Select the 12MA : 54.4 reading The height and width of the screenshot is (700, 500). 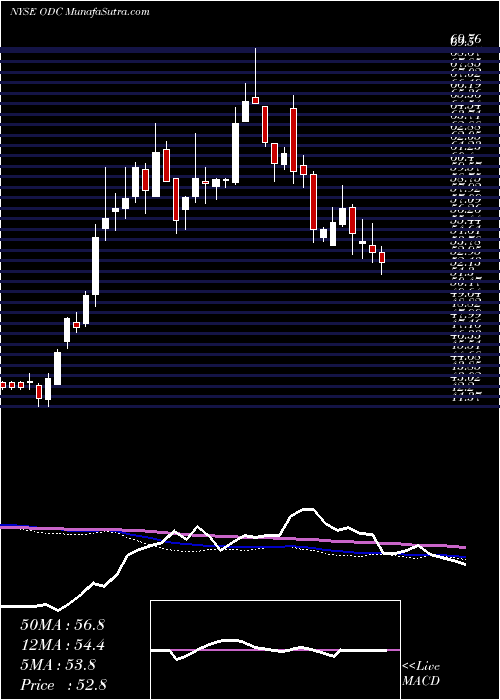pyautogui.click(x=62, y=645)
